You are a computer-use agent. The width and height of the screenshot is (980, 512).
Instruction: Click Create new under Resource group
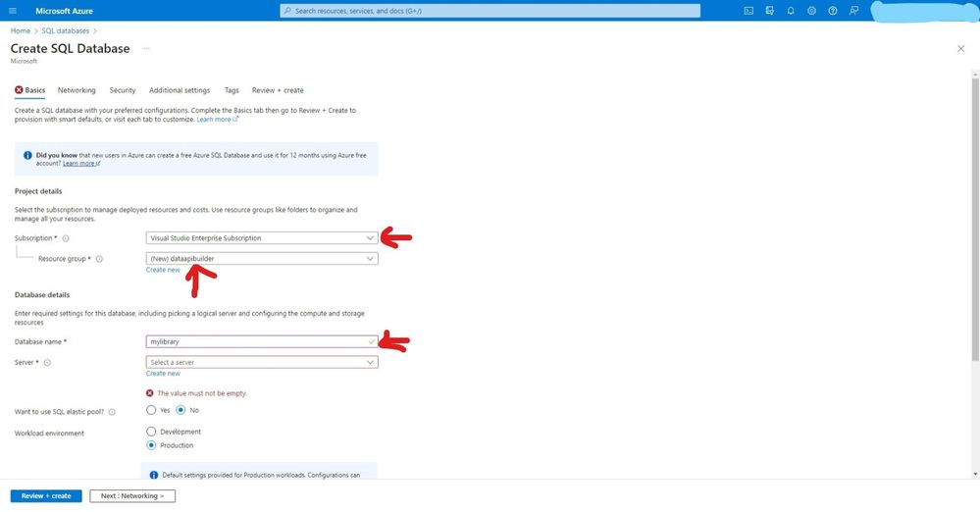(163, 270)
